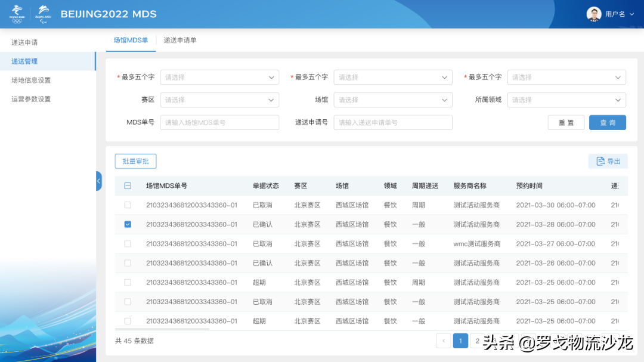Go to page 2 in pagination
644x362 pixels.
(x=478, y=341)
